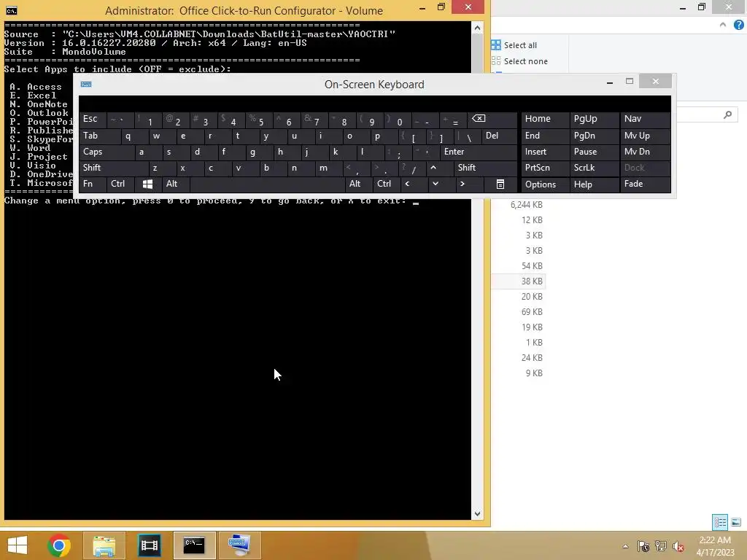
Task: Click the x letter key on keyboard
Action: coord(190,168)
